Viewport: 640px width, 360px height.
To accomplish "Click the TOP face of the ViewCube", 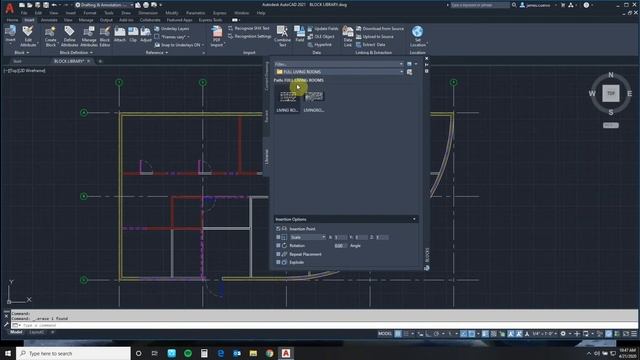I will [x=611, y=93].
